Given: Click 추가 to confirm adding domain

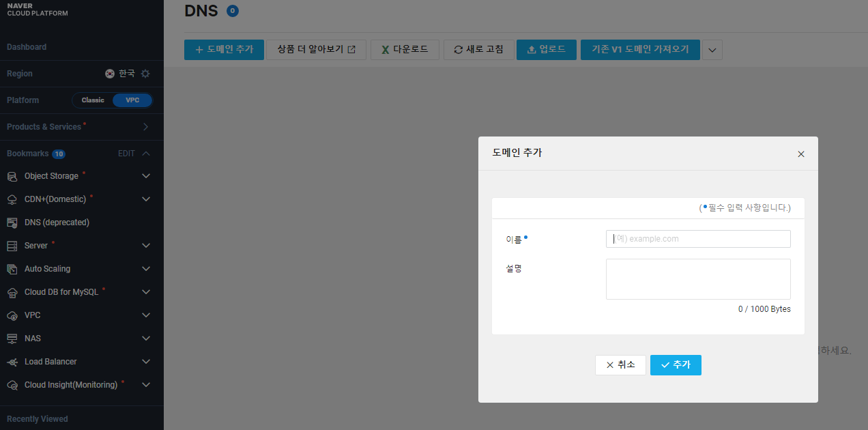Looking at the screenshot, I should pos(675,364).
